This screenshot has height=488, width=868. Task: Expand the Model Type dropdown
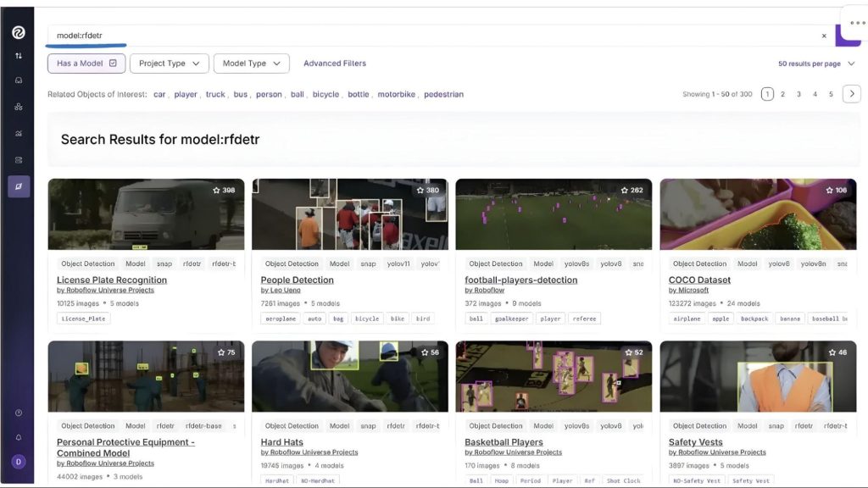[251, 64]
